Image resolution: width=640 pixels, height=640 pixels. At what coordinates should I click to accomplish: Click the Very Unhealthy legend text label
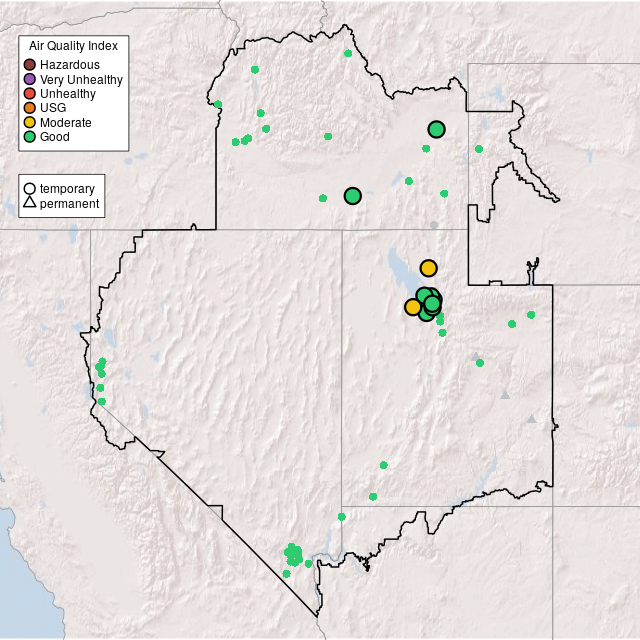[x=81, y=79]
